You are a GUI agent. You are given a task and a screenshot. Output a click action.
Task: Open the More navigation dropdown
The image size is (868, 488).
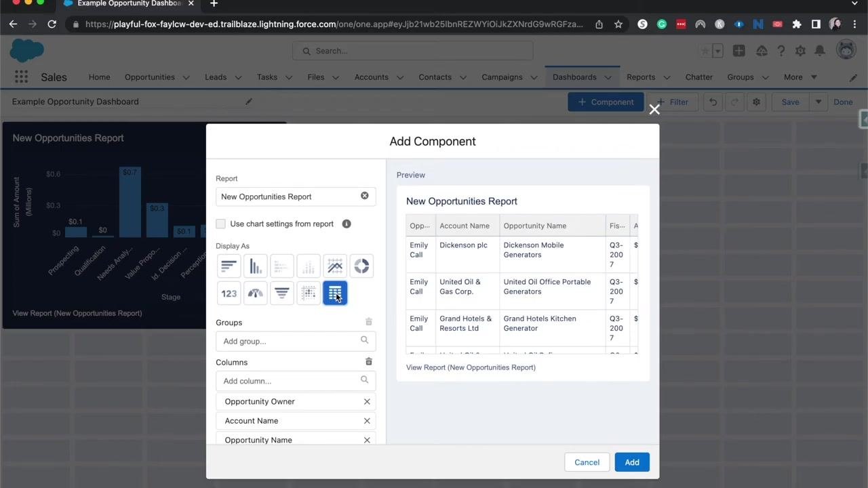[x=800, y=77]
